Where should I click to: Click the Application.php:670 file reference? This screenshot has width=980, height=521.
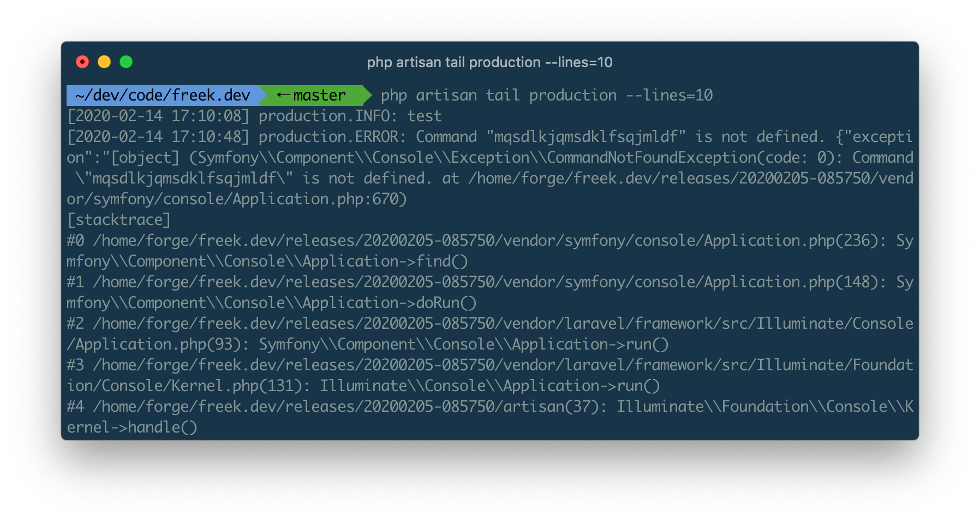click(320, 199)
